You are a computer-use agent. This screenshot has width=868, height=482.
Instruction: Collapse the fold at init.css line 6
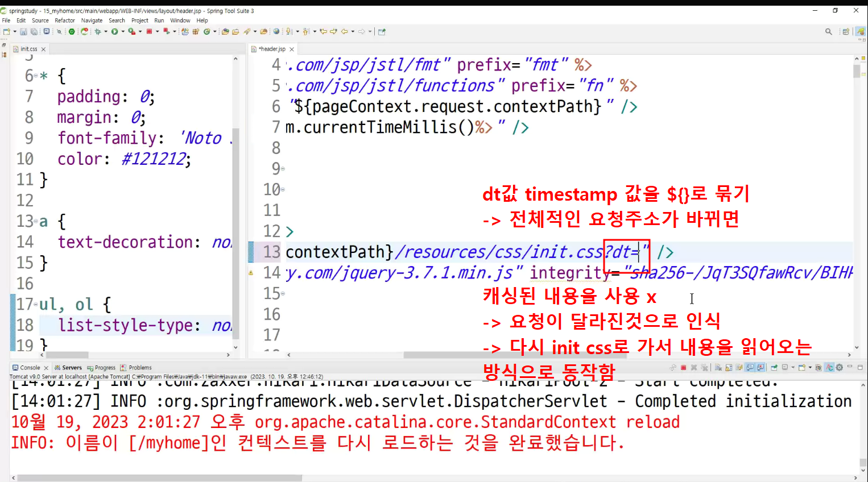[x=36, y=76]
